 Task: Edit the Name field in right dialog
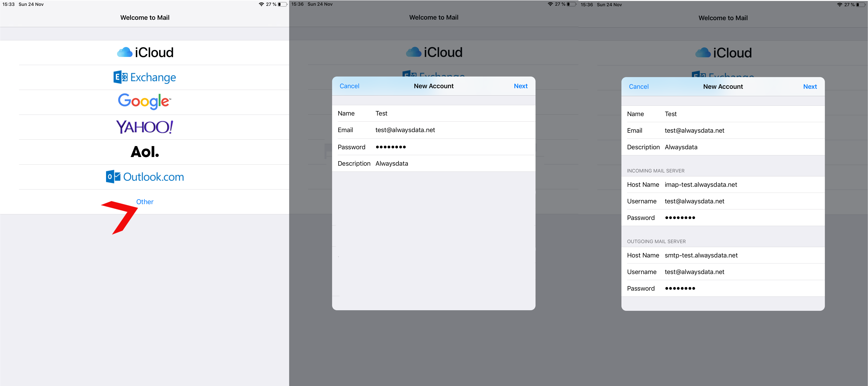click(723, 114)
